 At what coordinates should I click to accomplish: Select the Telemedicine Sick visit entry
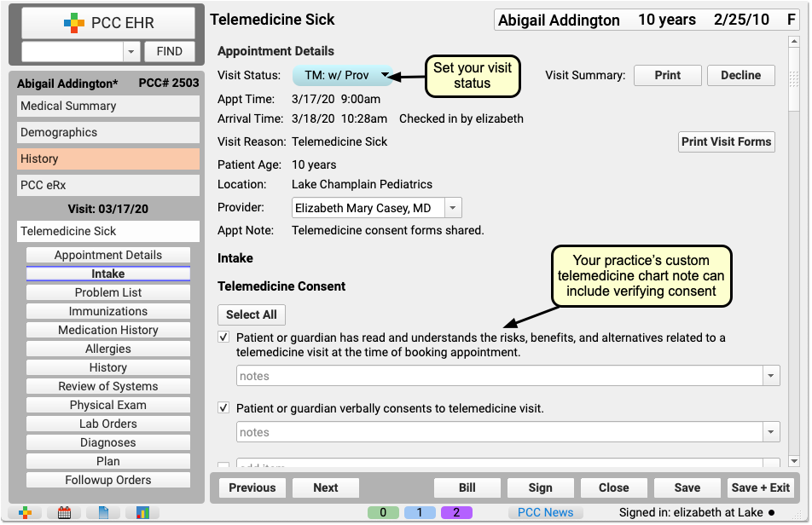tap(108, 231)
